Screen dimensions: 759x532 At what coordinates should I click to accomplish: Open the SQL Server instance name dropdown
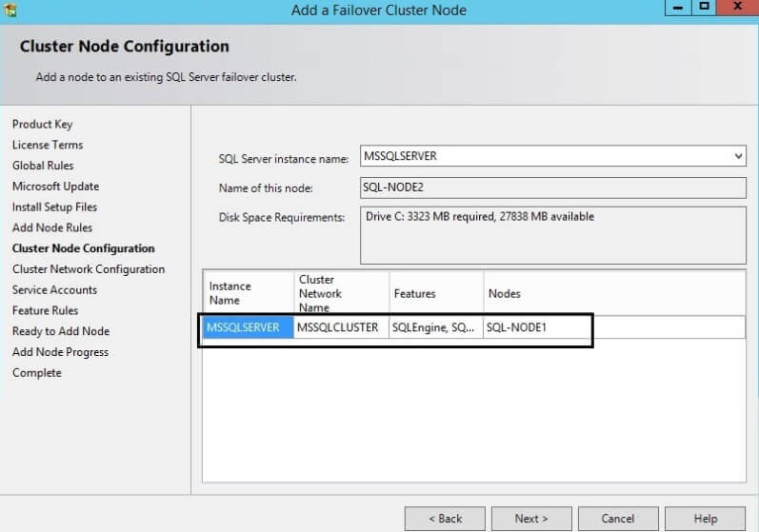[738, 156]
